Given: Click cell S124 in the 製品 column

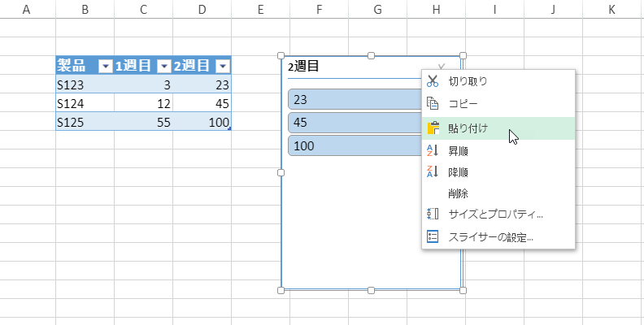Looking at the screenshot, I should pos(85,103).
